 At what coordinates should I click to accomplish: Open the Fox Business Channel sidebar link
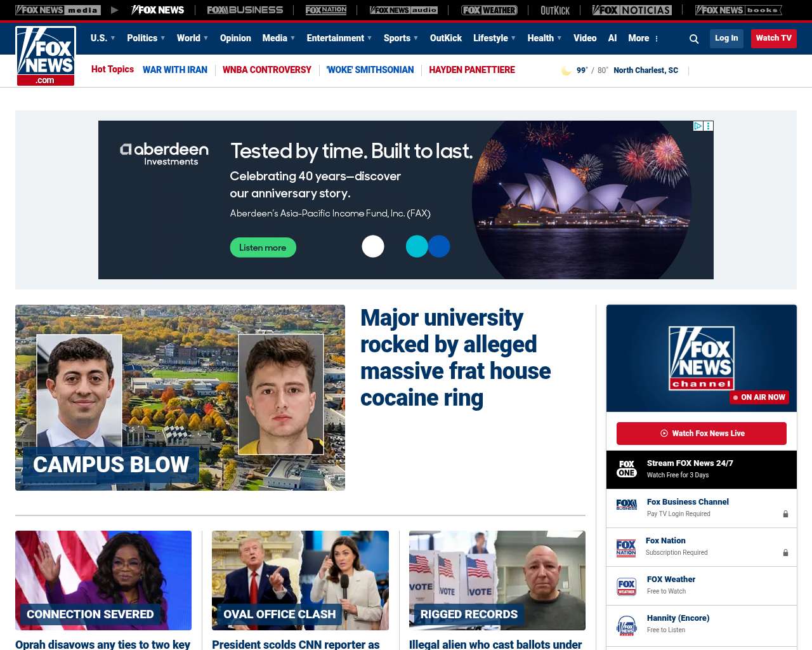[x=688, y=502]
